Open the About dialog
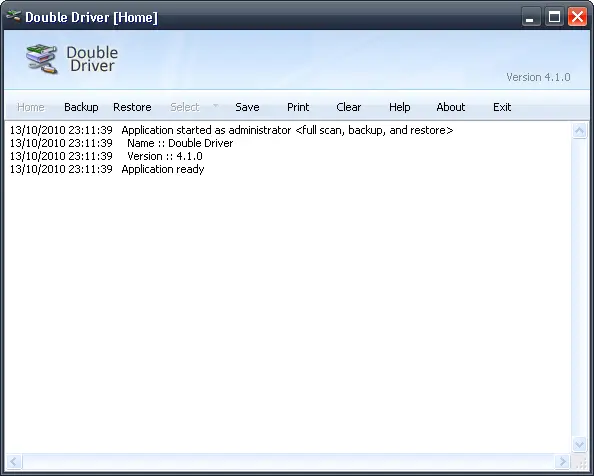The width and height of the screenshot is (594, 476). click(451, 107)
